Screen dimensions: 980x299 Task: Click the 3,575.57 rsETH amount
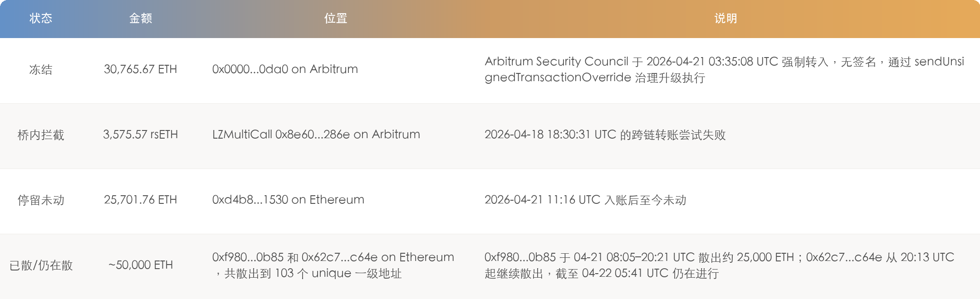pyautogui.click(x=140, y=135)
